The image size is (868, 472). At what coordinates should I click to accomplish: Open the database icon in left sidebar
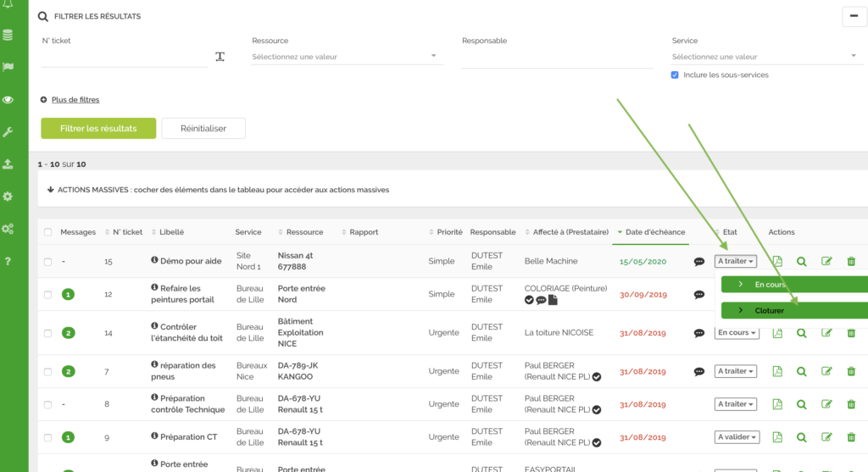tap(8, 36)
